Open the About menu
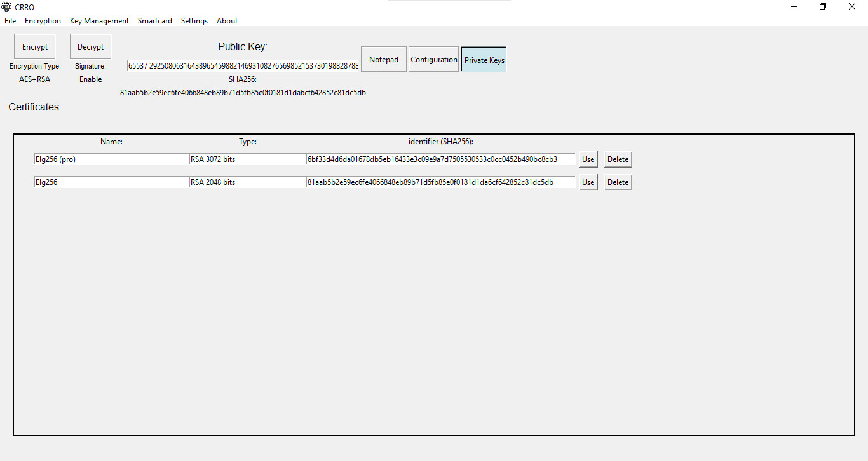The image size is (868, 461). [x=227, y=21]
